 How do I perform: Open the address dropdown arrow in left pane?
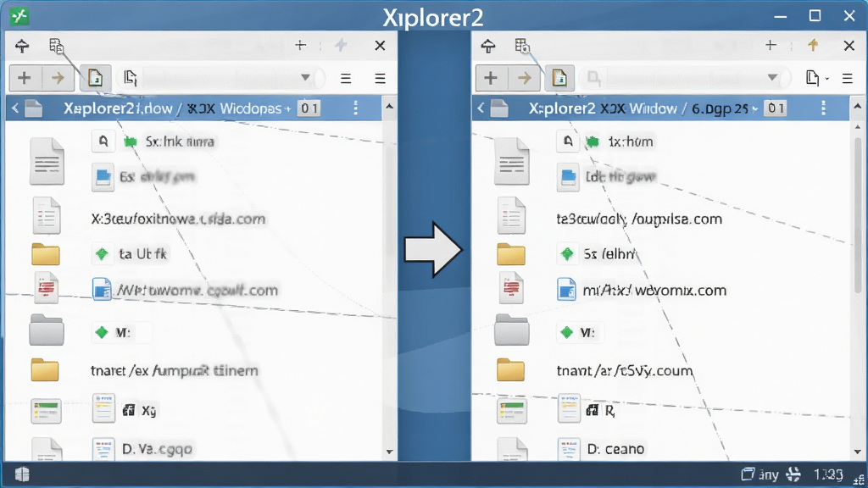click(305, 77)
